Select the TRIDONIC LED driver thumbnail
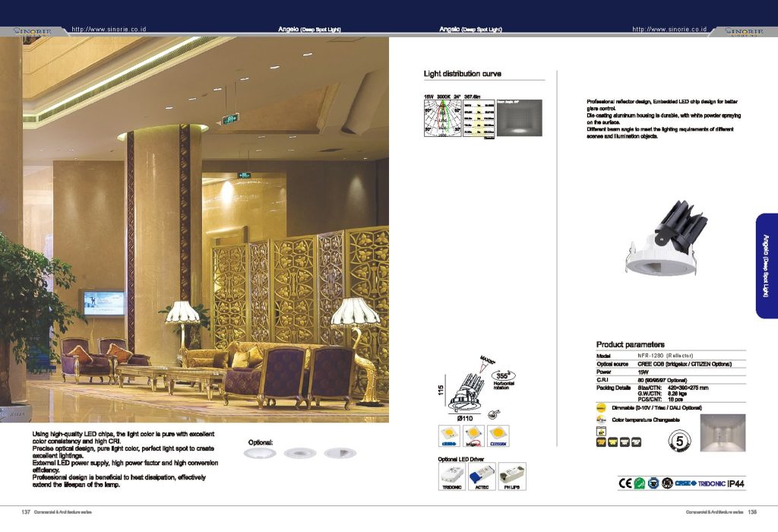 tap(452, 474)
